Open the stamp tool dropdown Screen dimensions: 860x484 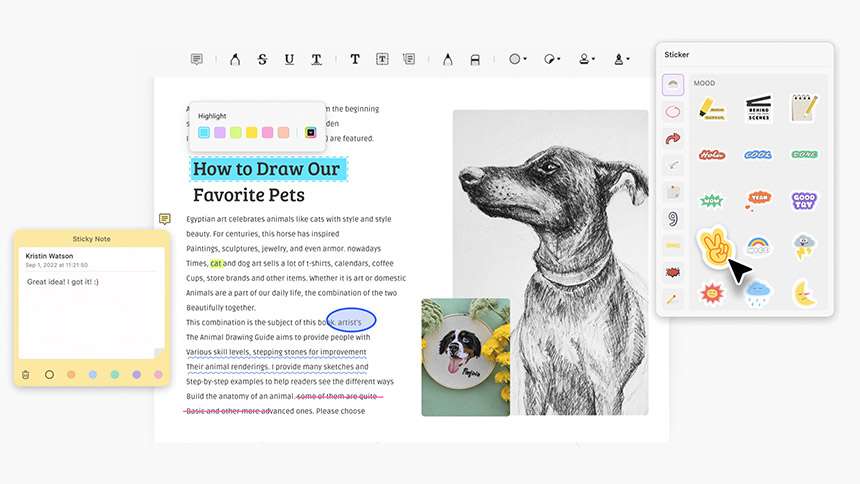tap(586, 59)
